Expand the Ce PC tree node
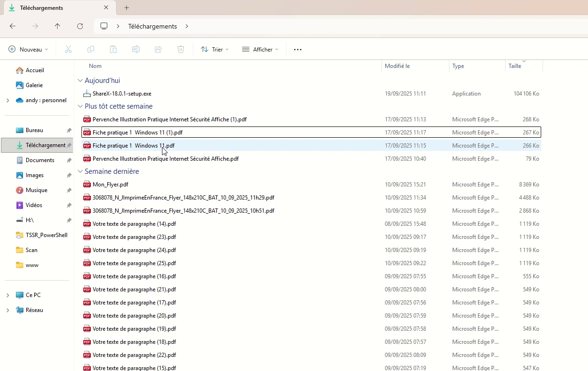The height and width of the screenshot is (371, 588). tap(7, 295)
